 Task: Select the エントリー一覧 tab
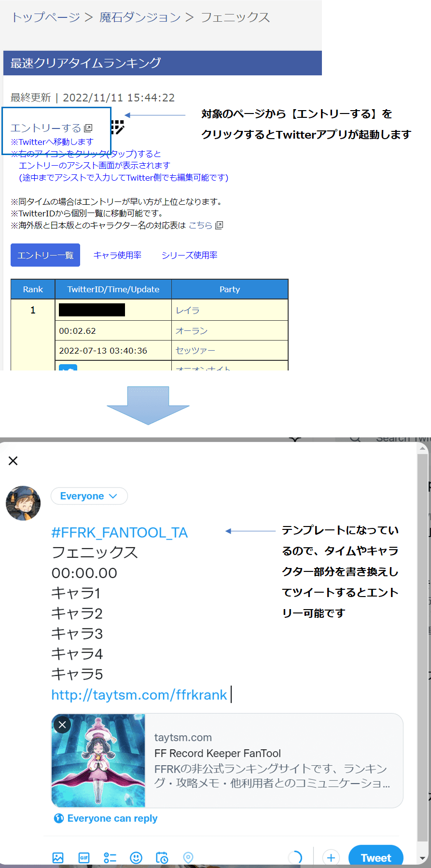pos(45,255)
